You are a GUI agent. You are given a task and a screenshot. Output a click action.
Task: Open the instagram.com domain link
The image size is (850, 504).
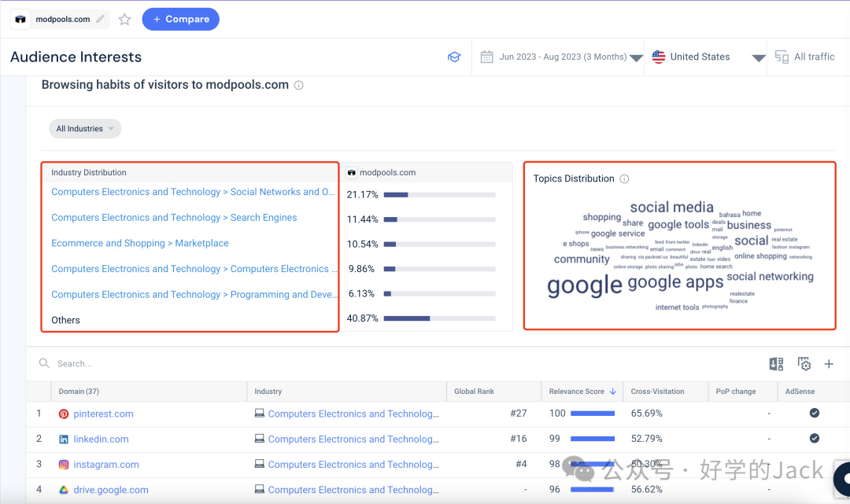click(106, 465)
